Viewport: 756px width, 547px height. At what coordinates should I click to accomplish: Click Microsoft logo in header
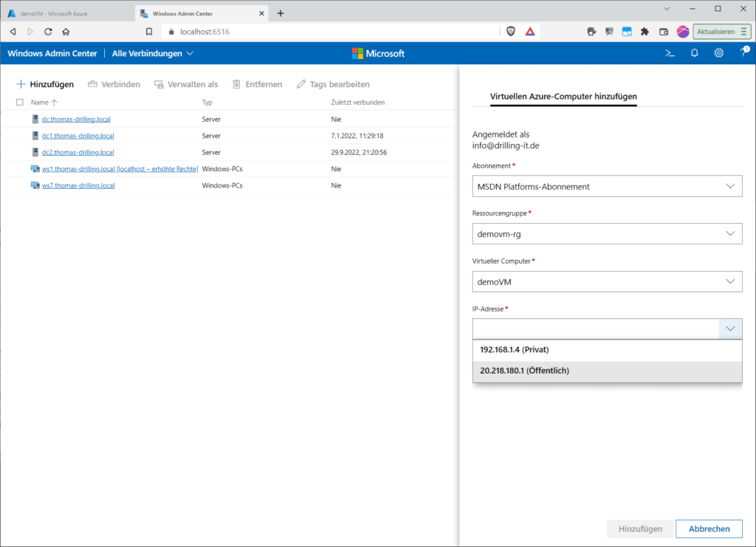tap(378, 53)
